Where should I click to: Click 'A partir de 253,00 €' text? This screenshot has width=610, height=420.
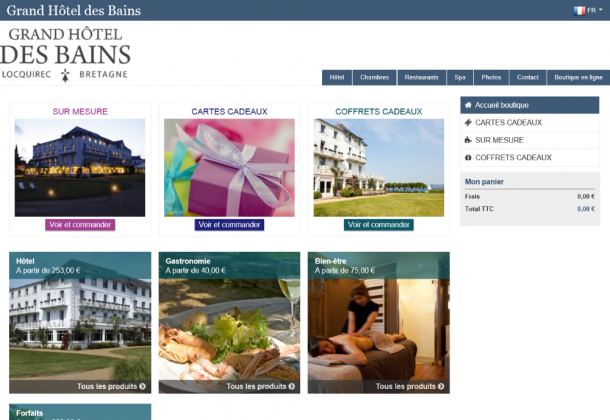pos(48,270)
